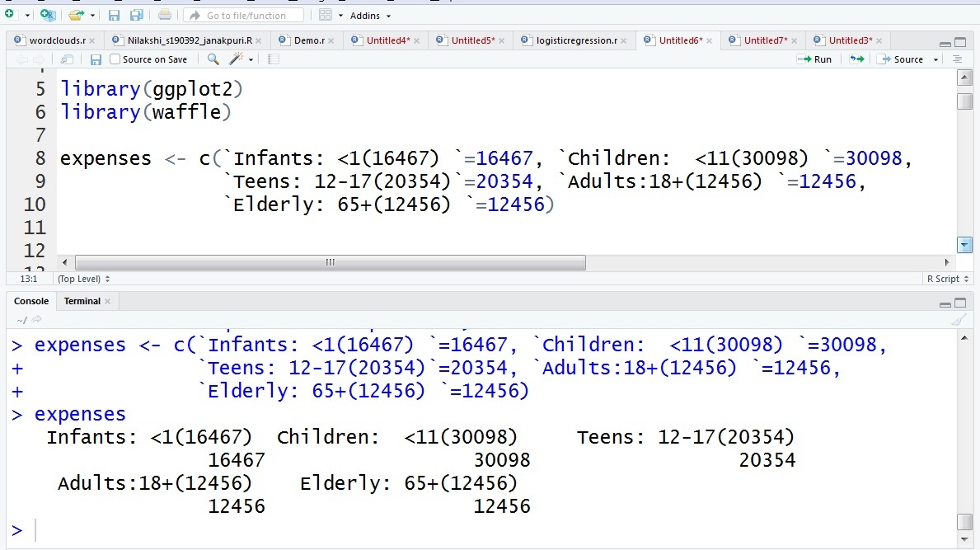The width and height of the screenshot is (980, 550).
Task: Click the console input prompt line
Action: (481, 530)
